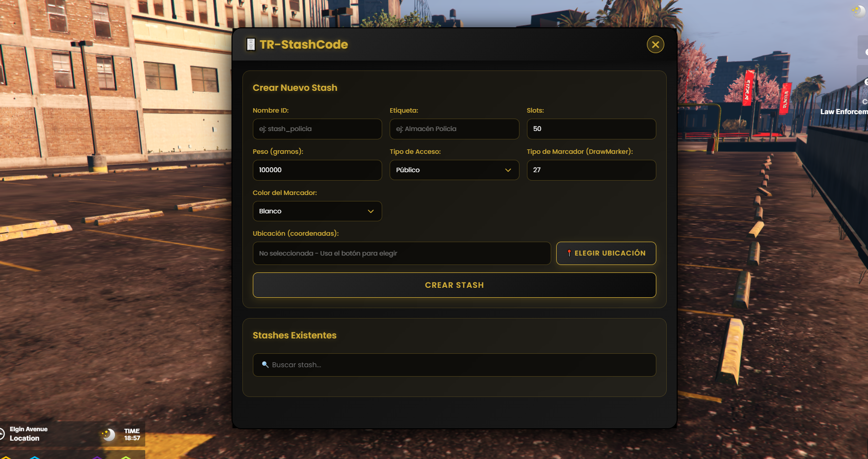The width and height of the screenshot is (868, 459).
Task: Edit the Tipo de Marcador field
Action: click(x=591, y=170)
